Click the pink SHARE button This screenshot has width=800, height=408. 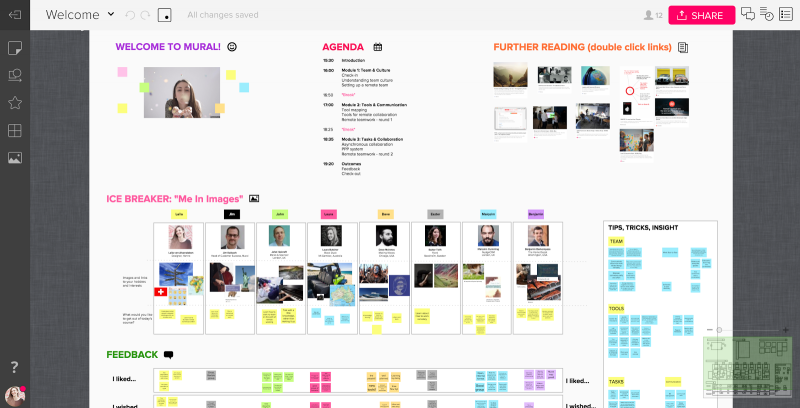pyautogui.click(x=702, y=15)
